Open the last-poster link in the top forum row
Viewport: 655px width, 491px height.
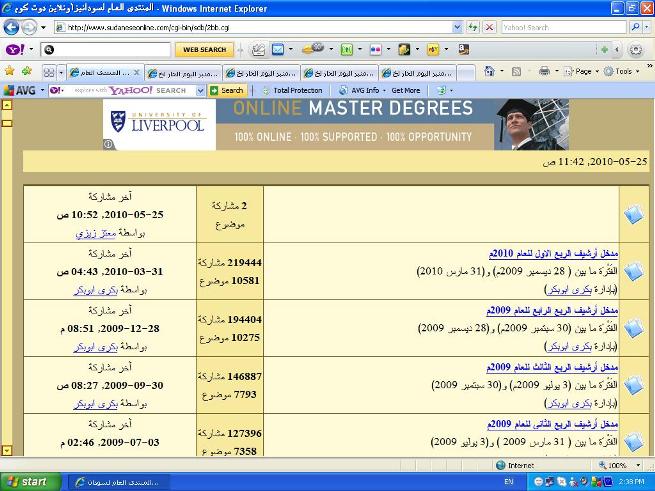[96, 234]
